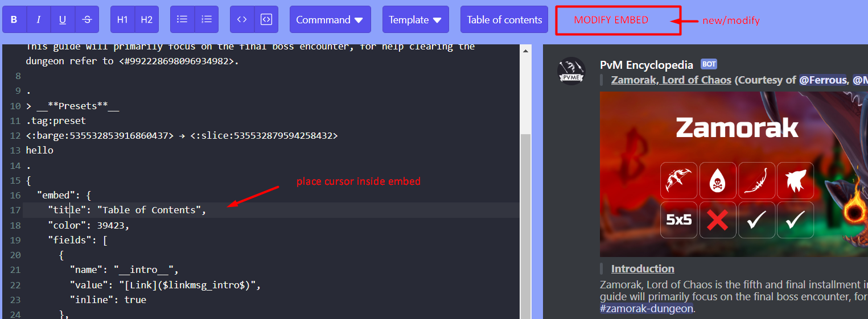868x319 pixels.
Task: Click the "fields": [ line
Action: coord(78,240)
